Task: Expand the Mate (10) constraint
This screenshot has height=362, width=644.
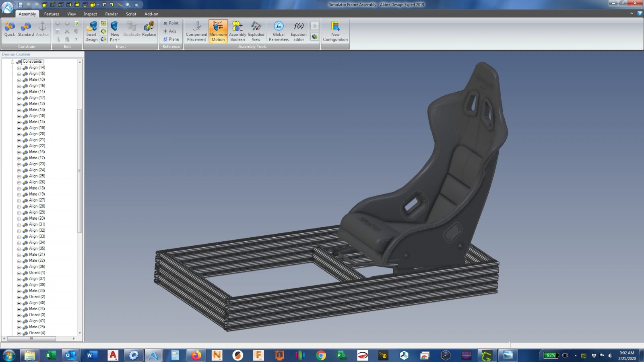Action: tap(19, 80)
